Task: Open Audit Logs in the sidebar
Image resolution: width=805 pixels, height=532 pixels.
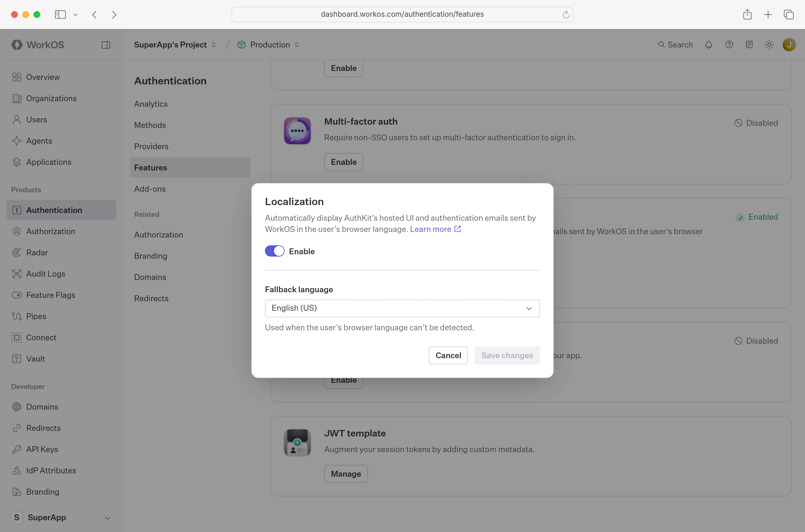Action: (61, 274)
